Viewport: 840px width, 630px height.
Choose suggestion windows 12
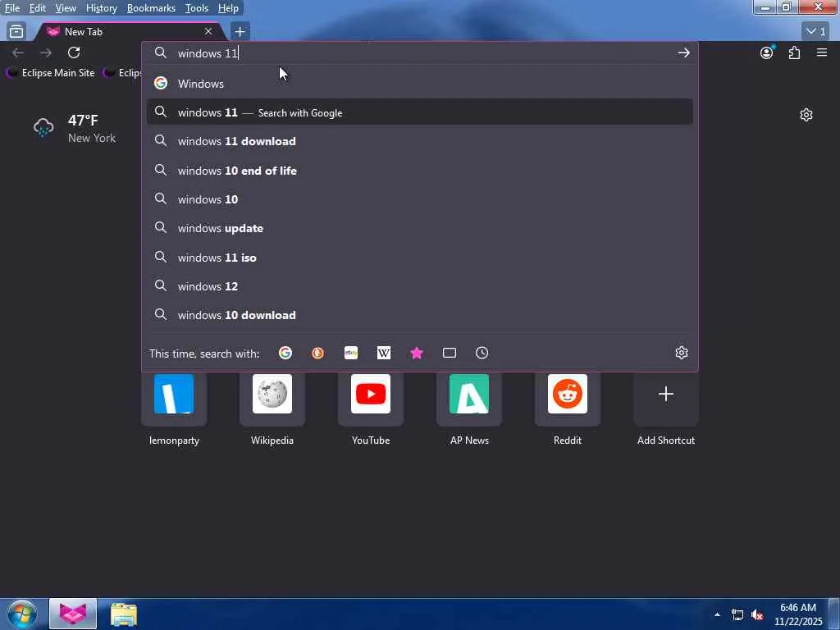coord(419,286)
